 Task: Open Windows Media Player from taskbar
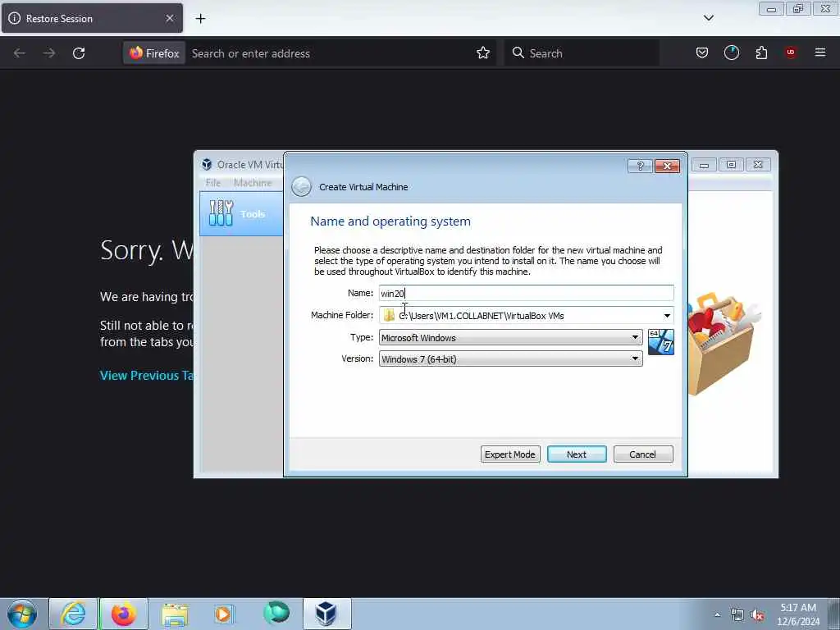[224, 614]
